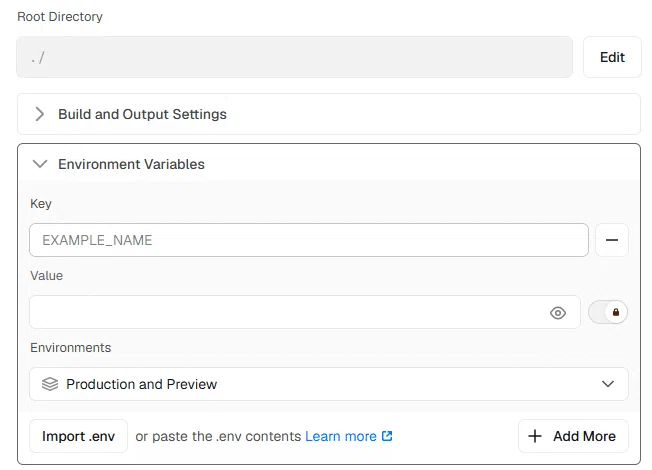
Task: Click the Add More button
Action: pyautogui.click(x=573, y=436)
